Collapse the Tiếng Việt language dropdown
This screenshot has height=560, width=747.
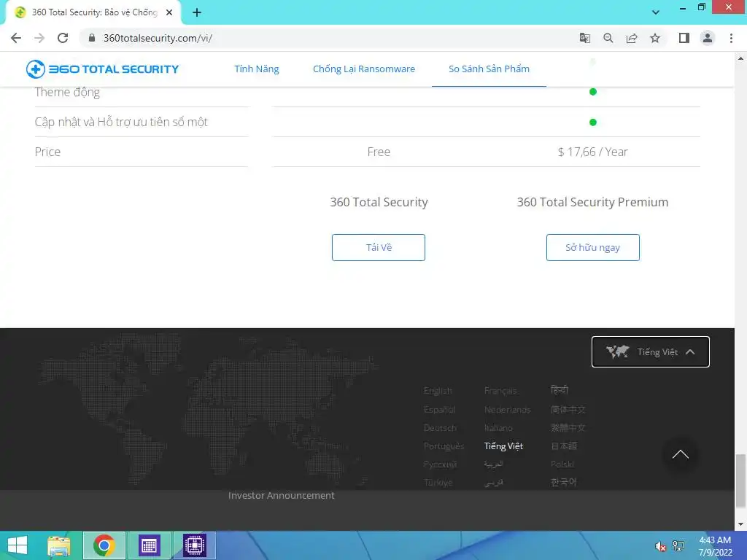point(650,352)
